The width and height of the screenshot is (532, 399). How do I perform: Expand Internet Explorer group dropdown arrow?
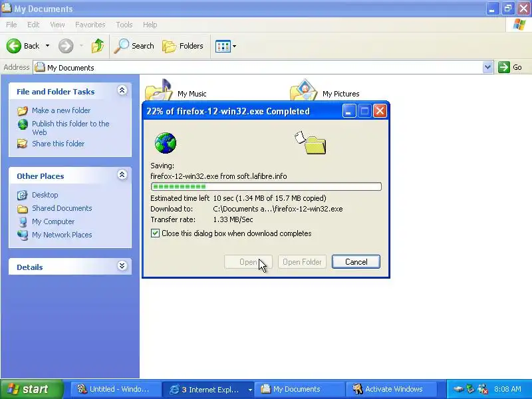250,390
